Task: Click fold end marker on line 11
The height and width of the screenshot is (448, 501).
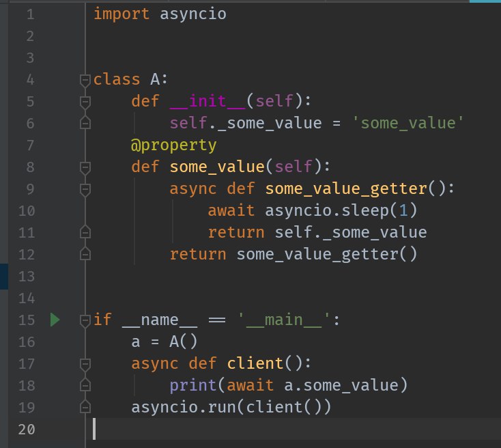Action: pos(85,232)
